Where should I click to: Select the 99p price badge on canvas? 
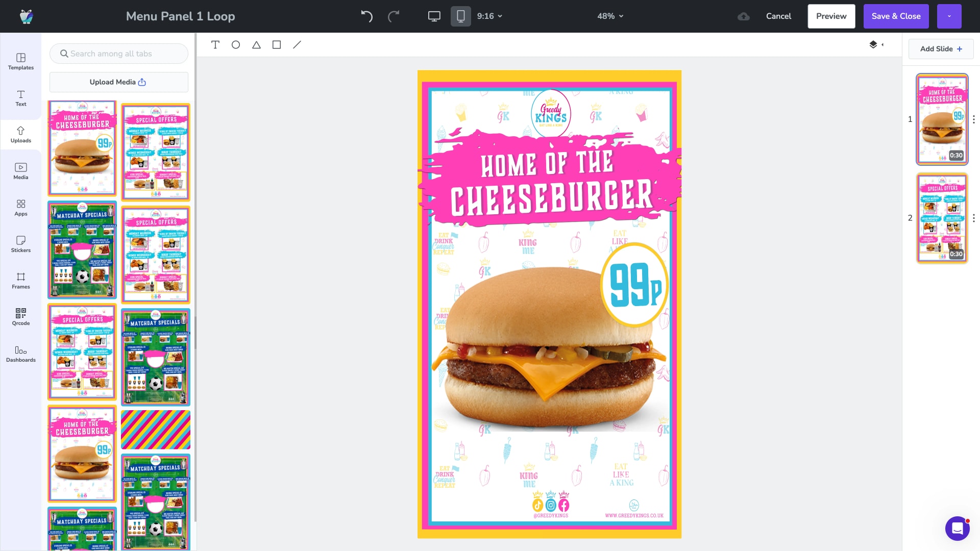tap(634, 285)
